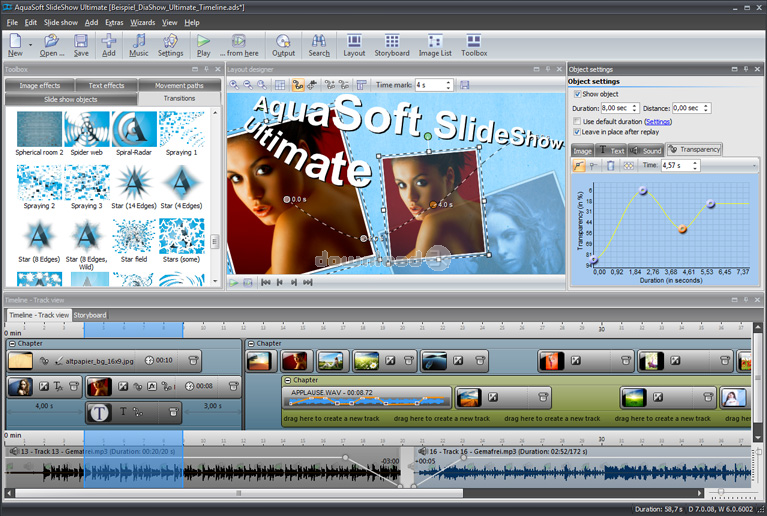The image size is (767, 516).
Task: Open the Settings link beside default duration
Action: 658,122
